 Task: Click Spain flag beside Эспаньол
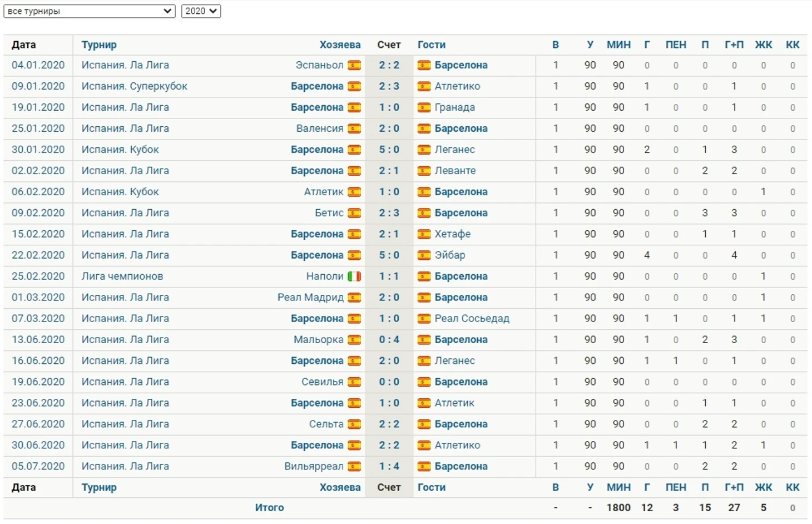point(354,65)
